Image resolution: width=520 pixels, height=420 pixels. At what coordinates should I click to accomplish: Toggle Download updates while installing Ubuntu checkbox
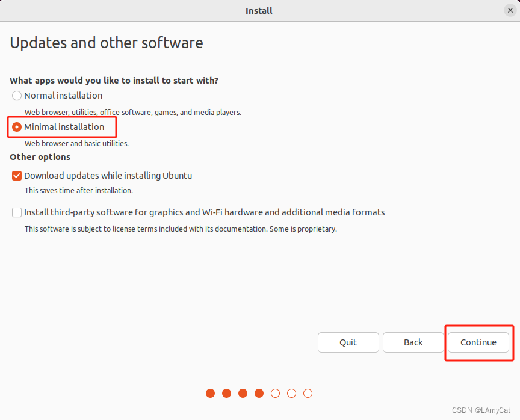tap(17, 176)
